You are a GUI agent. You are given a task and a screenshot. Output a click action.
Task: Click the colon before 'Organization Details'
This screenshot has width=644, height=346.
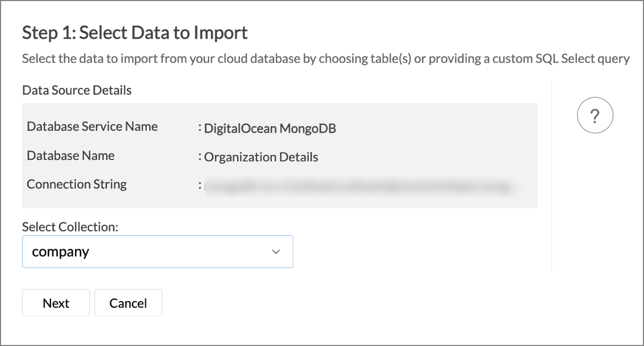pos(199,157)
